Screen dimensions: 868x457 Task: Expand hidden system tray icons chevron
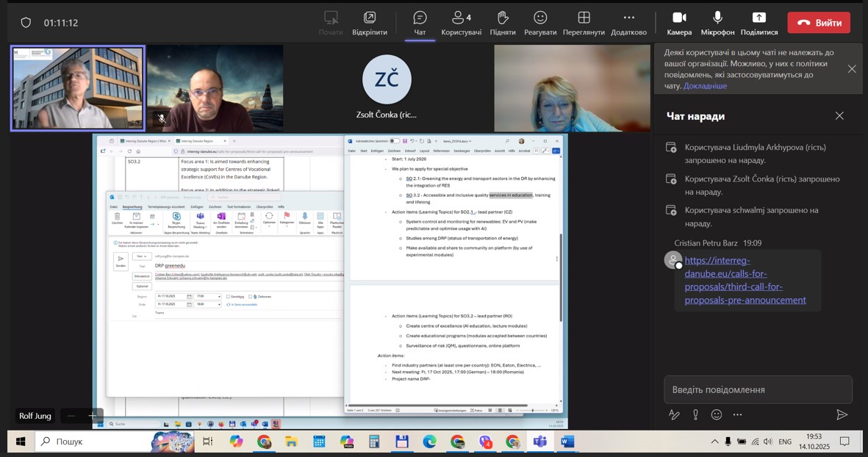[x=714, y=442]
